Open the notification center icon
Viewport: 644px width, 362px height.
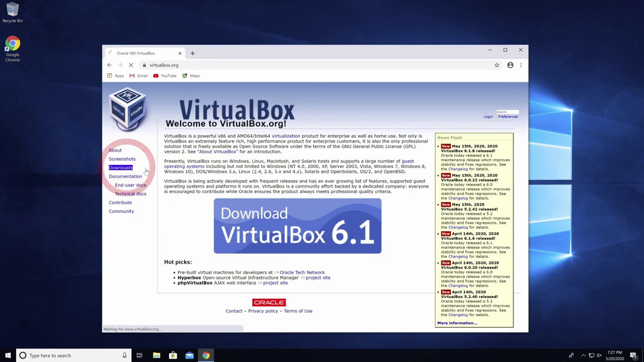click(x=633, y=355)
